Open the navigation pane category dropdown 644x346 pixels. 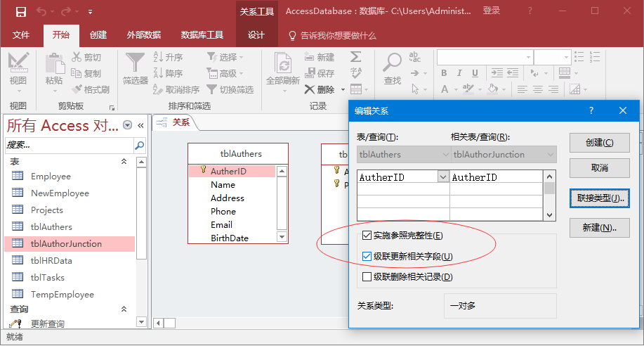pyautogui.click(x=127, y=125)
